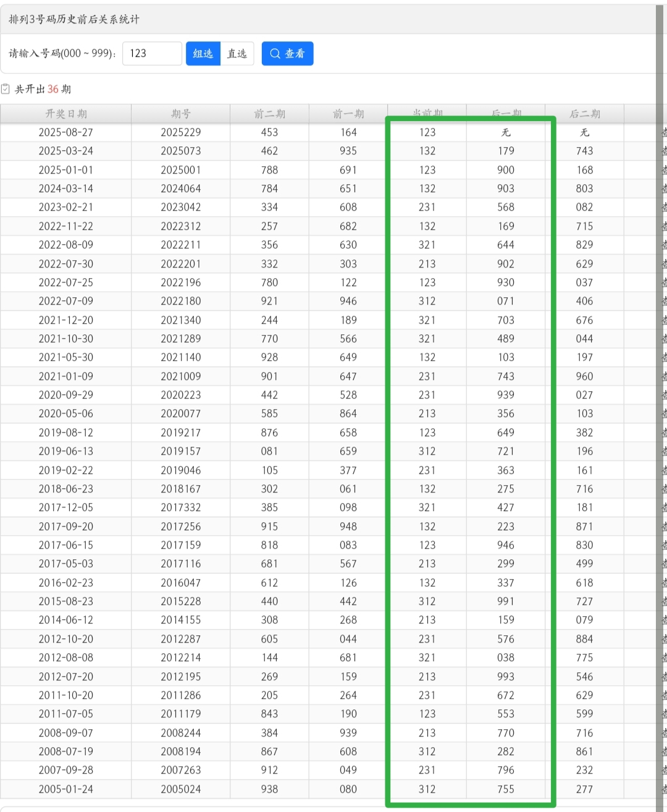Click the issue number 2022201
Image resolution: width=667 pixels, height=812 pixels.
pos(181,264)
